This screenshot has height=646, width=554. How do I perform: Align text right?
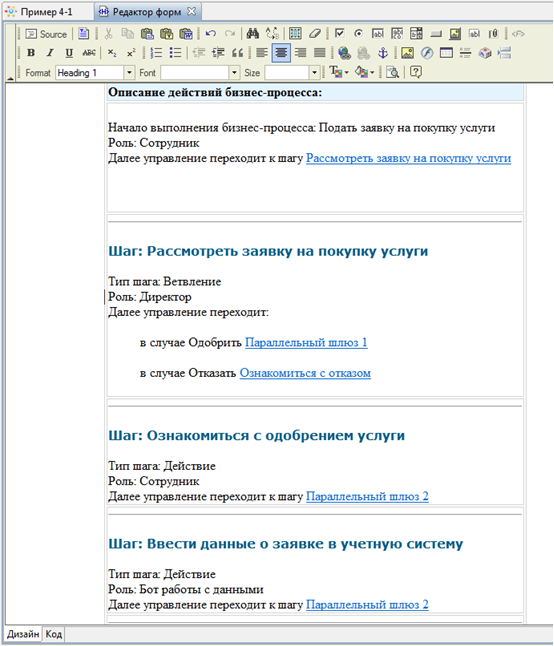[300, 53]
